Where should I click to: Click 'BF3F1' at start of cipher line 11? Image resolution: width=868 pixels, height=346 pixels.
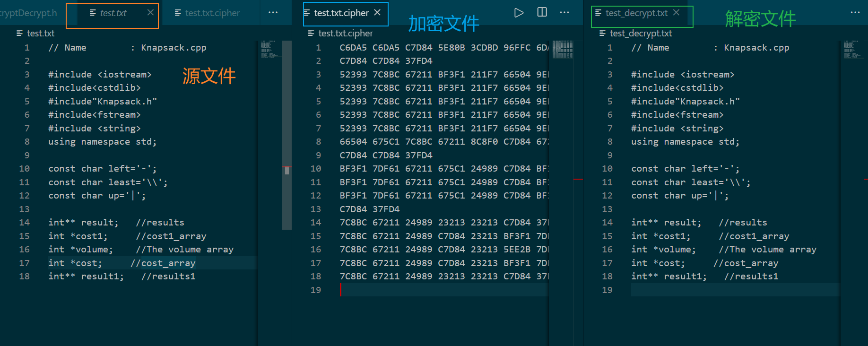pos(353,182)
